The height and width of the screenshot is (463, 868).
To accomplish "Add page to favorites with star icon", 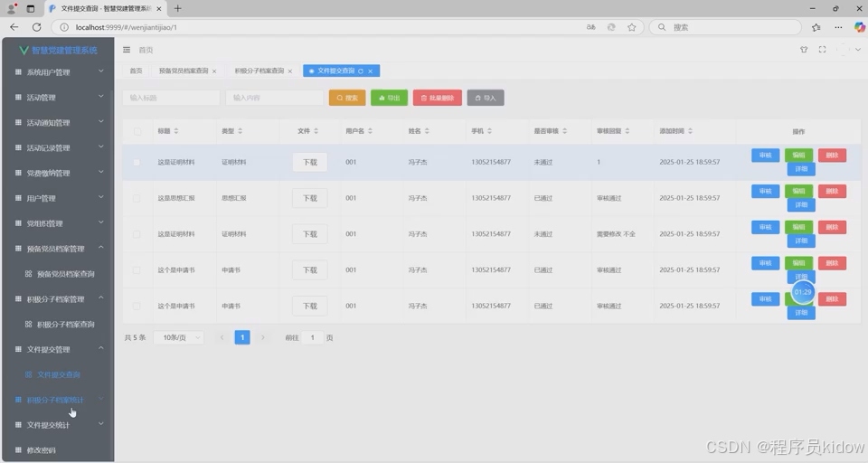I will click(632, 27).
